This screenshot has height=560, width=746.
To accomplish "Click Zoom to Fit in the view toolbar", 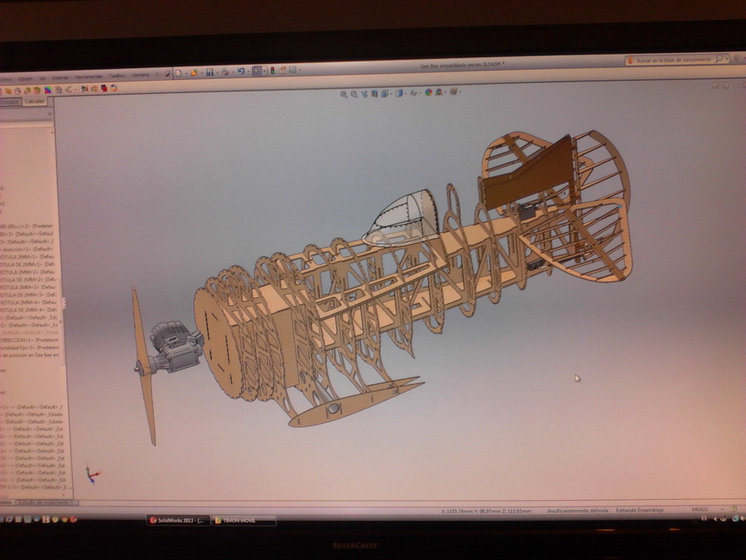I will (344, 94).
